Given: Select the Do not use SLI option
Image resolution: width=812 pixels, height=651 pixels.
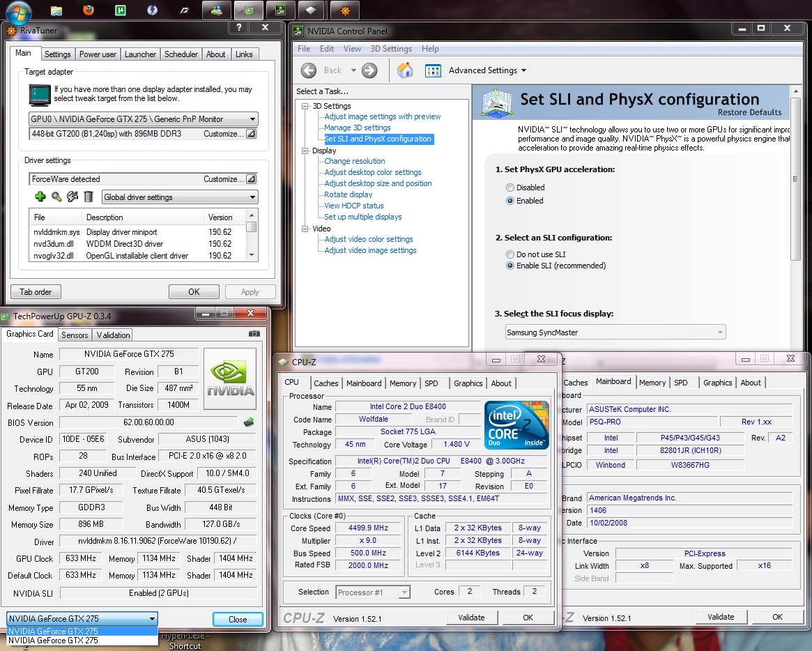Looking at the screenshot, I should [510, 254].
